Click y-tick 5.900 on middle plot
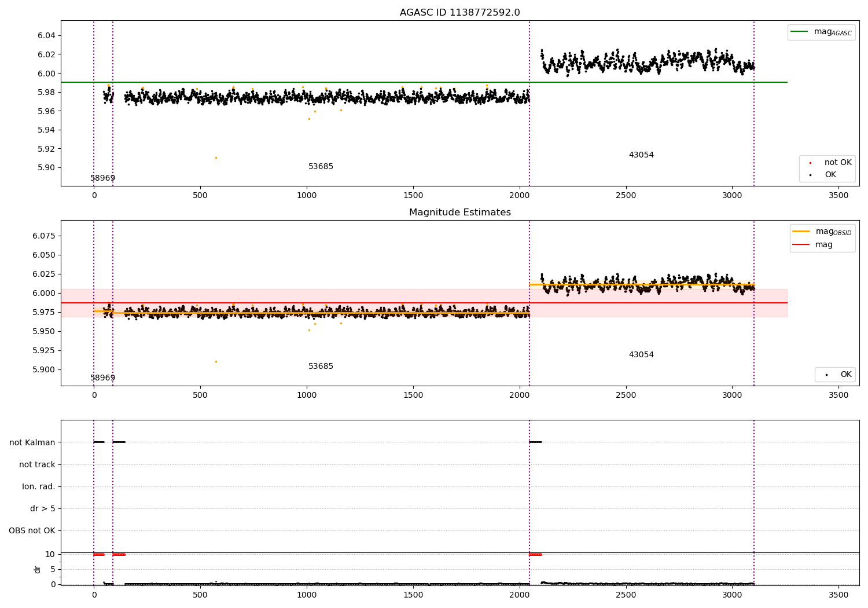 [44, 370]
